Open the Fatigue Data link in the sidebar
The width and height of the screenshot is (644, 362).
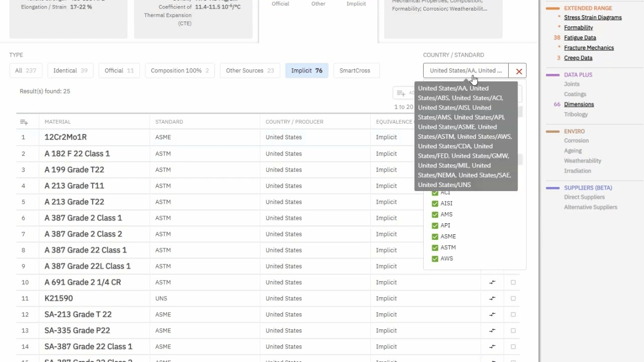tap(580, 38)
